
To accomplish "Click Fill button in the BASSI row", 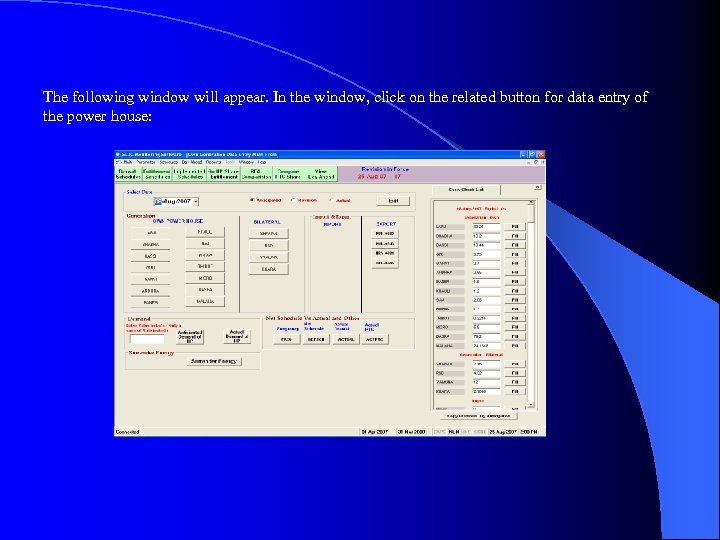I will (515, 245).
